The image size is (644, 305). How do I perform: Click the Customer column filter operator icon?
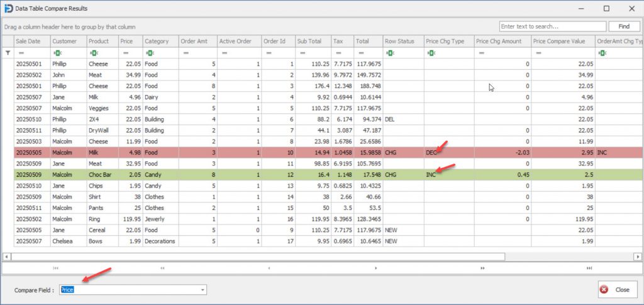pyautogui.click(x=57, y=53)
